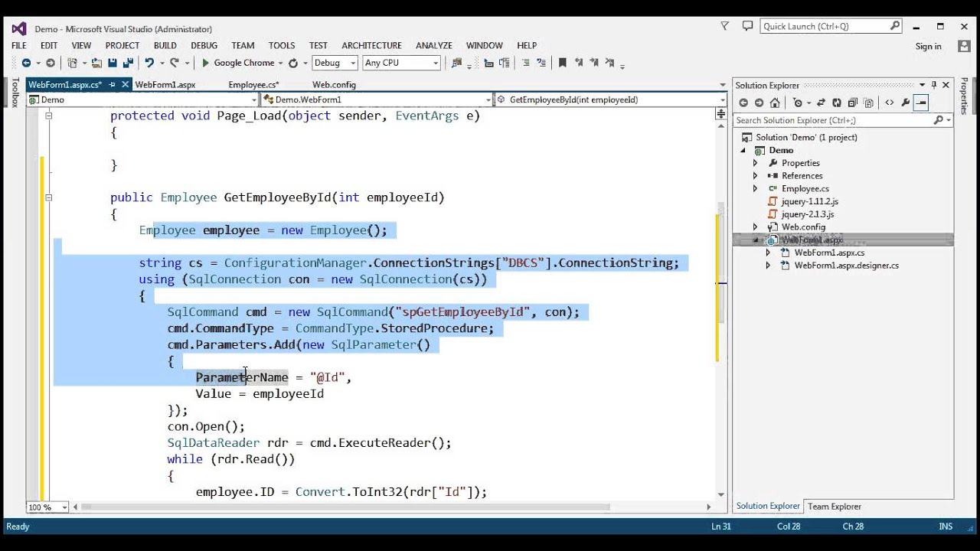Click the Navigate Backward toolbar arrow
The image size is (980, 551).
coord(25,63)
